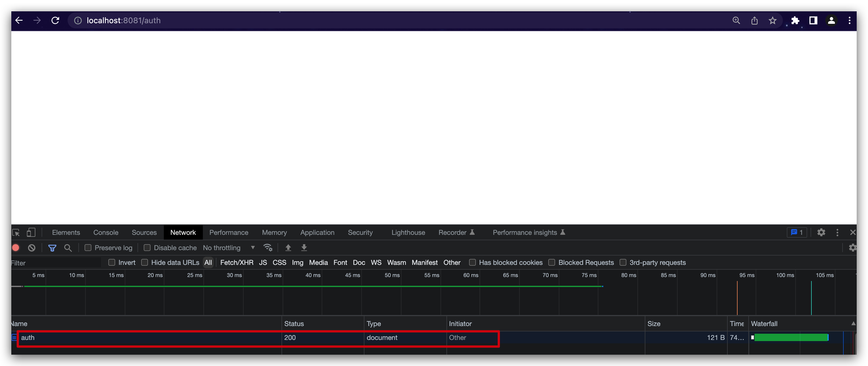Open Chrome three-dot menu
868x366 pixels.
point(849,21)
